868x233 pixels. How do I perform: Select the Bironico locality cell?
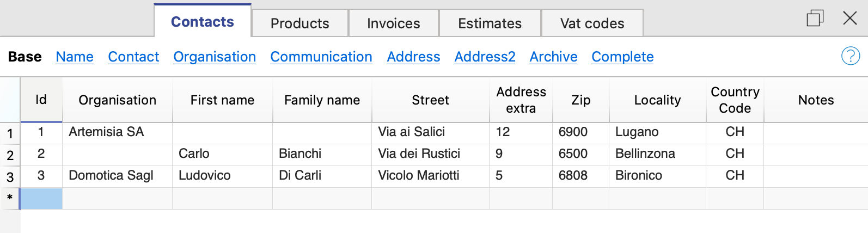tap(639, 175)
